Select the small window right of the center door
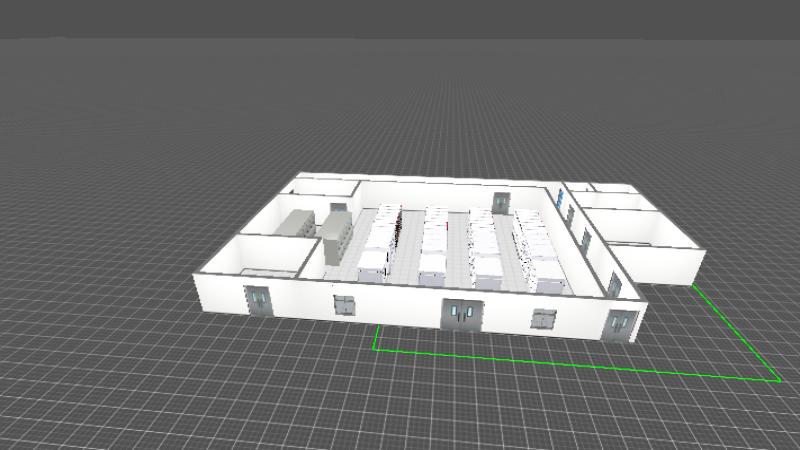This screenshot has height=450, width=800. [545, 320]
